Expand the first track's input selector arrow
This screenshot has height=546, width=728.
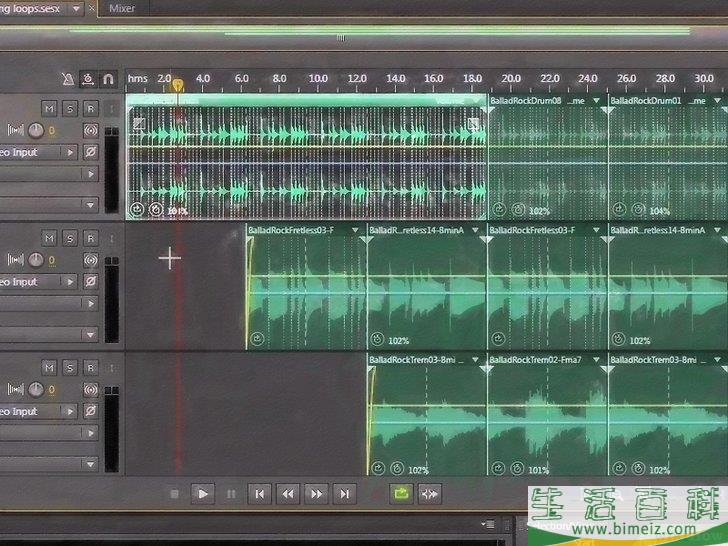click(x=70, y=152)
